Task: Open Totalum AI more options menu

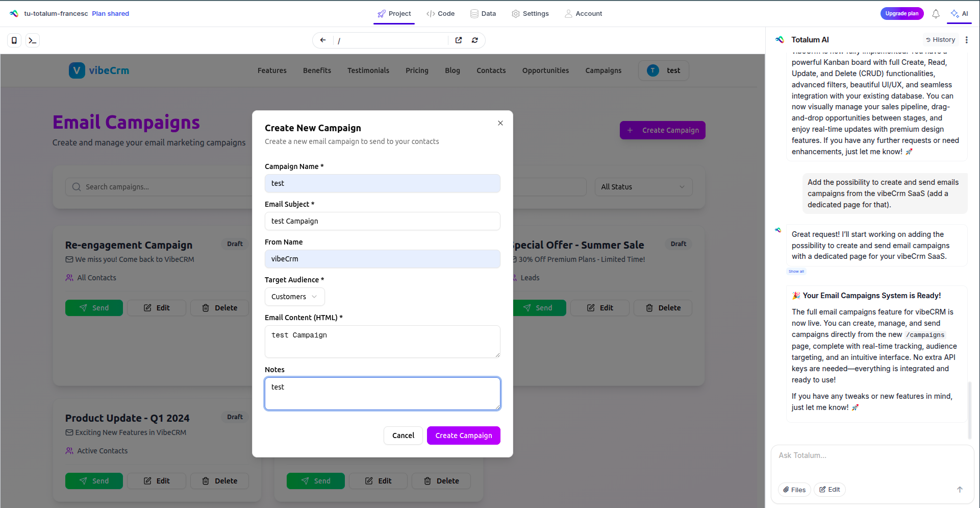Action: pos(967,40)
